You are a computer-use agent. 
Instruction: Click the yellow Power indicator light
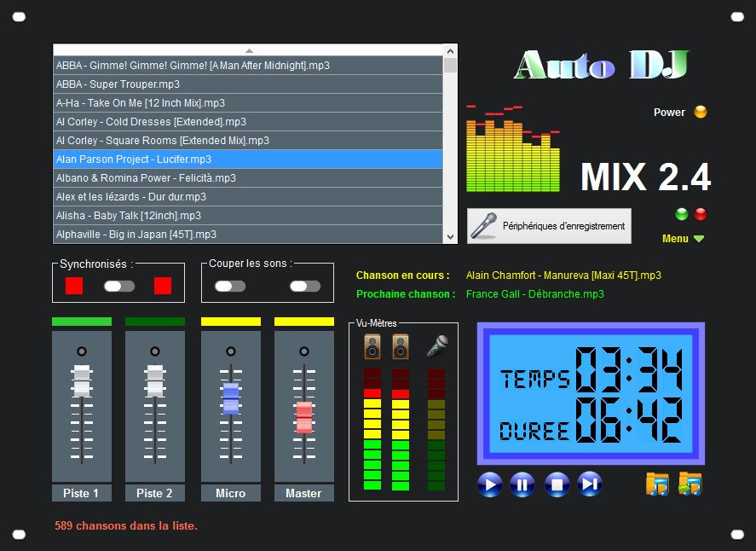(701, 111)
